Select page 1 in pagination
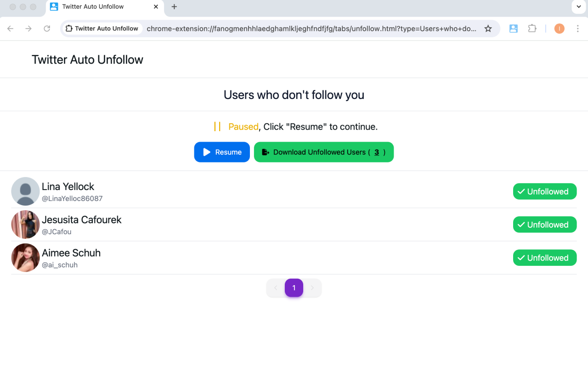This screenshot has height=368, width=588. (294, 287)
